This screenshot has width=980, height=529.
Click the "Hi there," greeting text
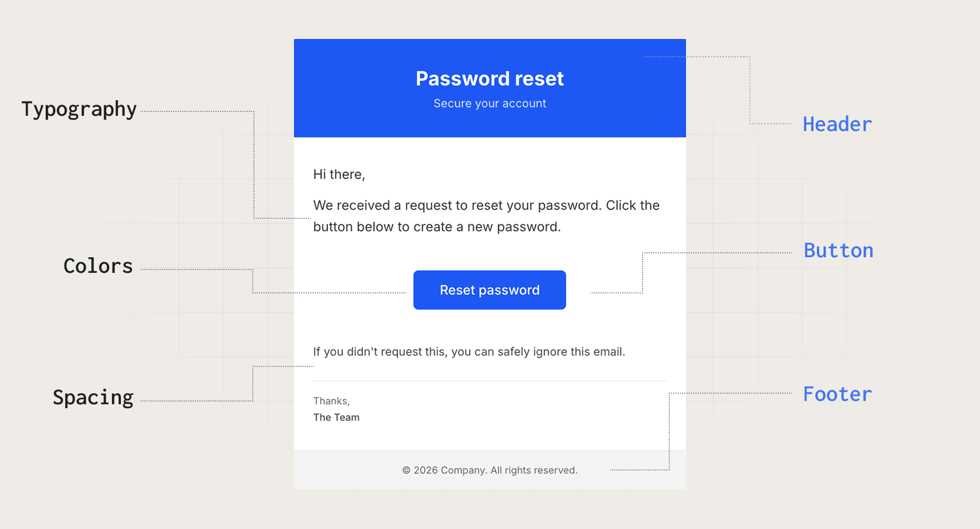(x=339, y=174)
